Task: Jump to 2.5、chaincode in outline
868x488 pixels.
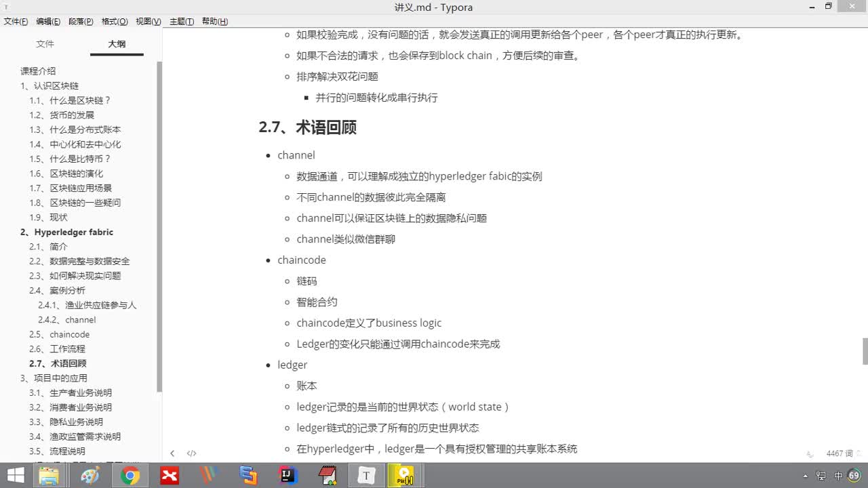Action: (59, 335)
